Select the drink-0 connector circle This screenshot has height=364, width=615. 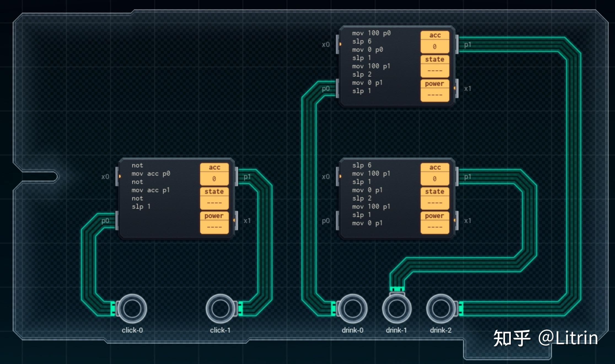click(353, 309)
